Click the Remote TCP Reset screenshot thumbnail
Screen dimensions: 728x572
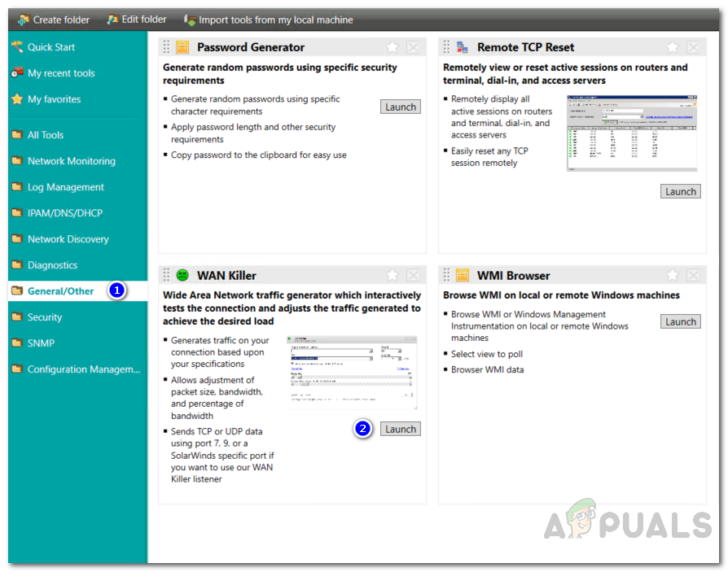632,133
